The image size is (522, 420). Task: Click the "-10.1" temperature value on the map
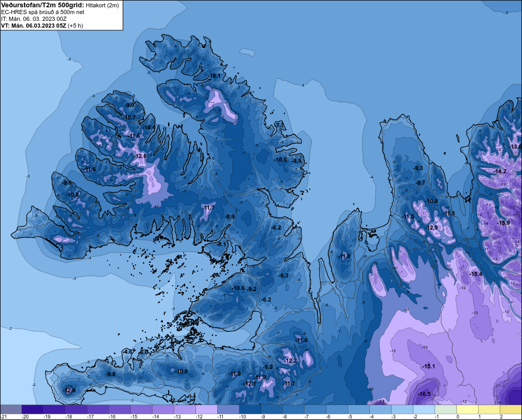[214, 76]
